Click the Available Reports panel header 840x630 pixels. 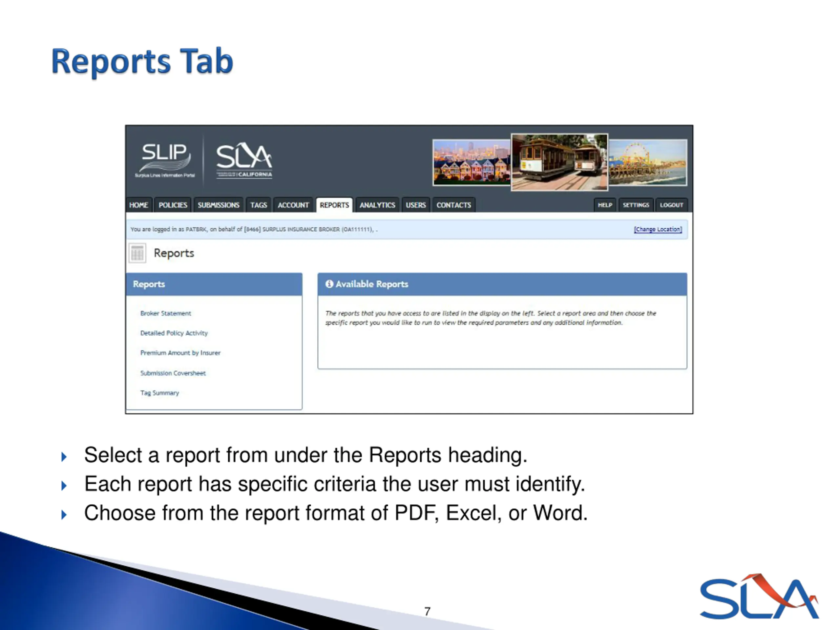(502, 284)
